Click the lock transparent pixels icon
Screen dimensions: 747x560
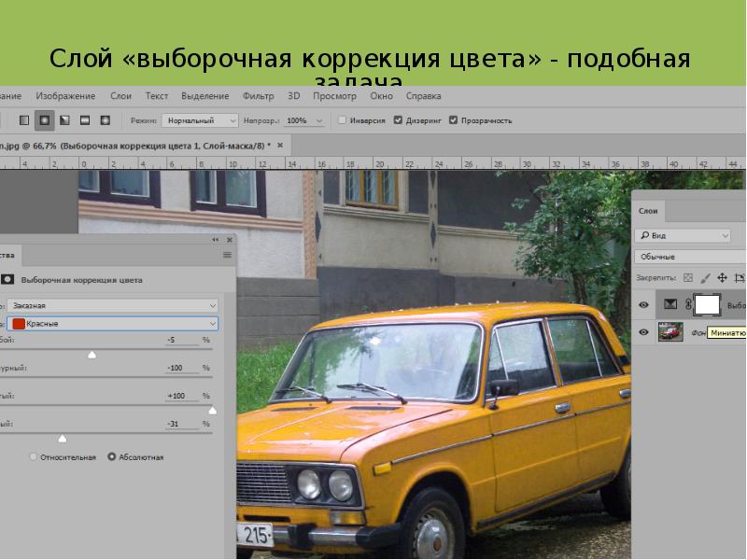[x=688, y=277]
